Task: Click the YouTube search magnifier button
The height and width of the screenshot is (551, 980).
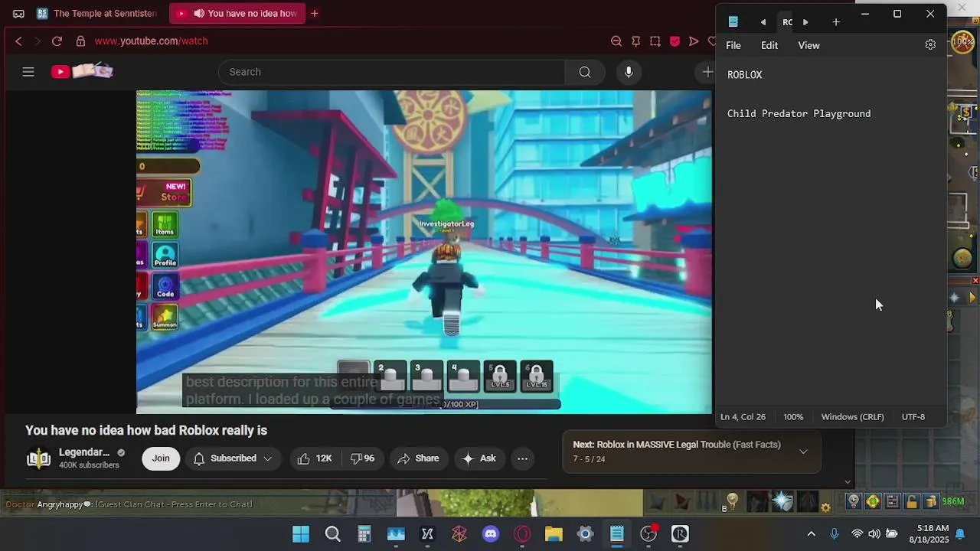Action: pyautogui.click(x=585, y=72)
